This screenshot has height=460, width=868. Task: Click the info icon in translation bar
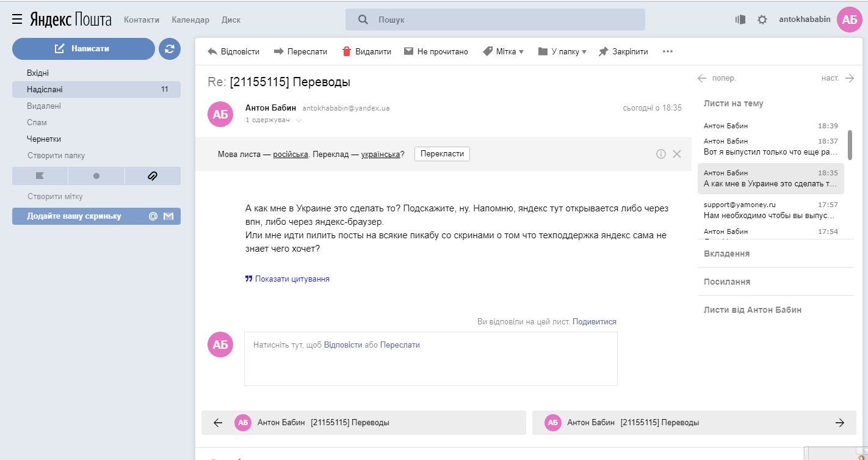661,154
